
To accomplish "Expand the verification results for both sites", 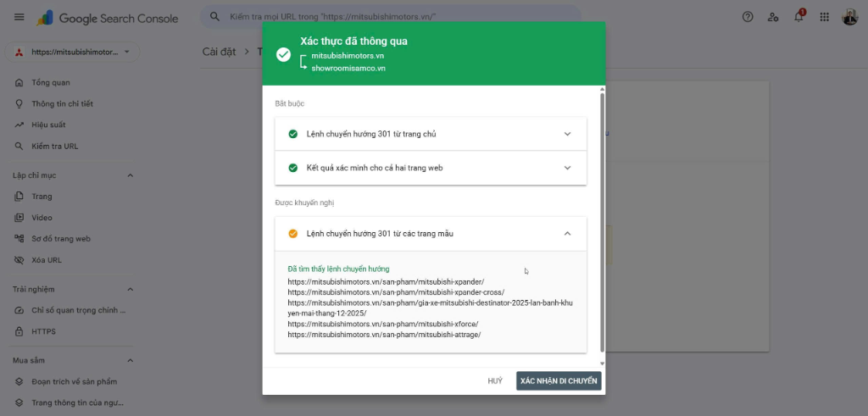I will coord(431,168).
